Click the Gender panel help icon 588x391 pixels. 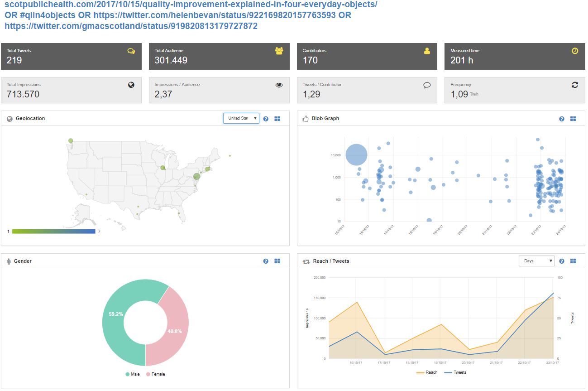[x=266, y=261]
